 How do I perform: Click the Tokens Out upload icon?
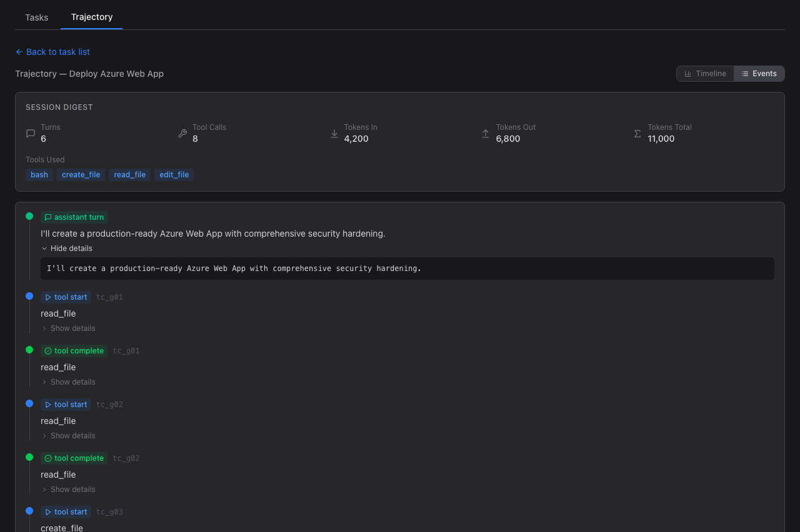click(486, 133)
